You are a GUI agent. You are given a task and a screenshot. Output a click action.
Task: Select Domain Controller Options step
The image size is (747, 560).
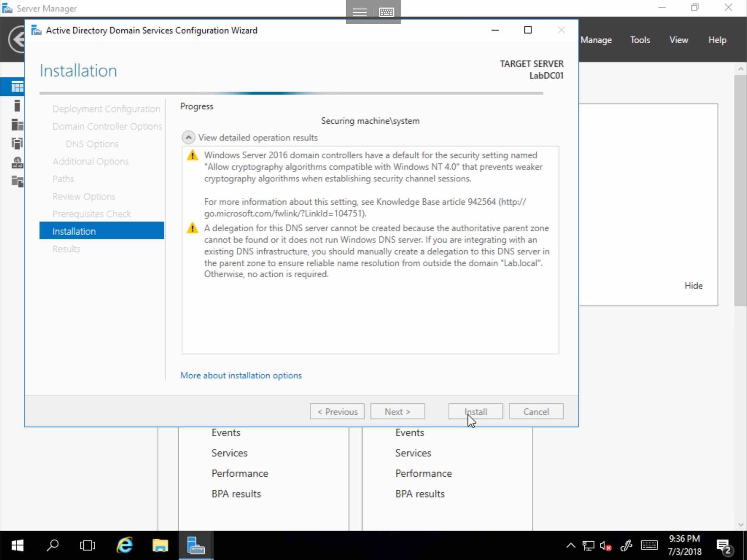(107, 126)
